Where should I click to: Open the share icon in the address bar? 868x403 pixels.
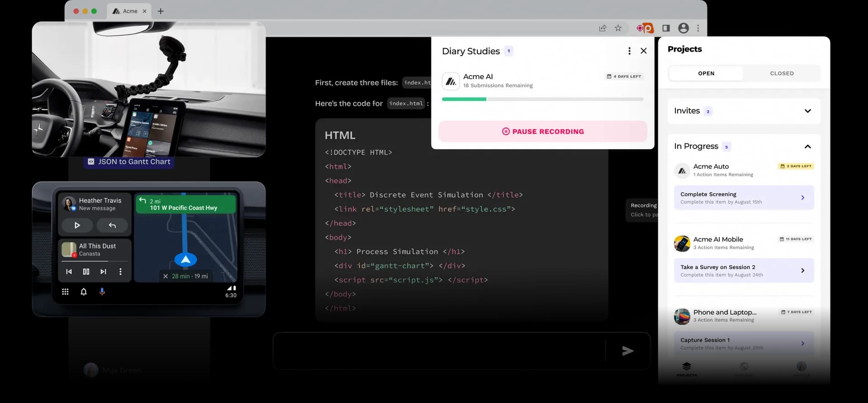coord(603,28)
